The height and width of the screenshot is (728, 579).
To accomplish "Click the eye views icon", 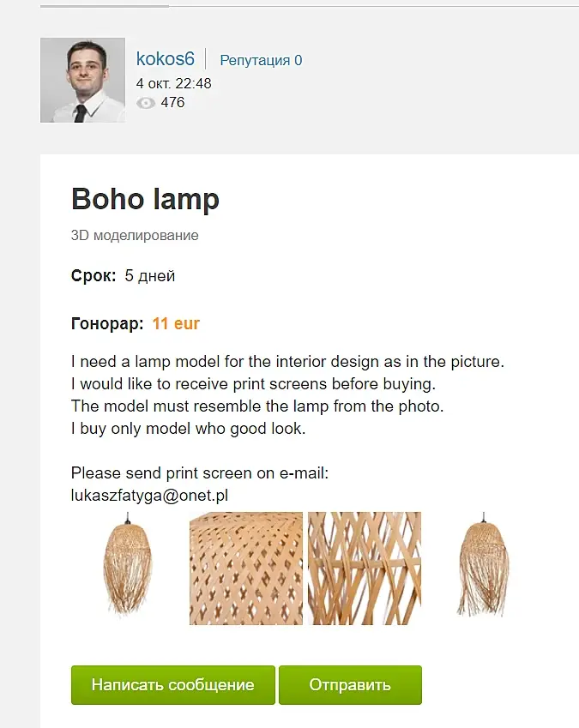I will coord(146,103).
